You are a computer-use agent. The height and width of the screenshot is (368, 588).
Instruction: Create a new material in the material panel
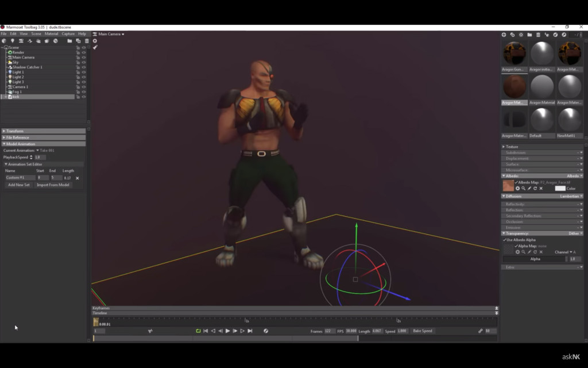pos(504,34)
